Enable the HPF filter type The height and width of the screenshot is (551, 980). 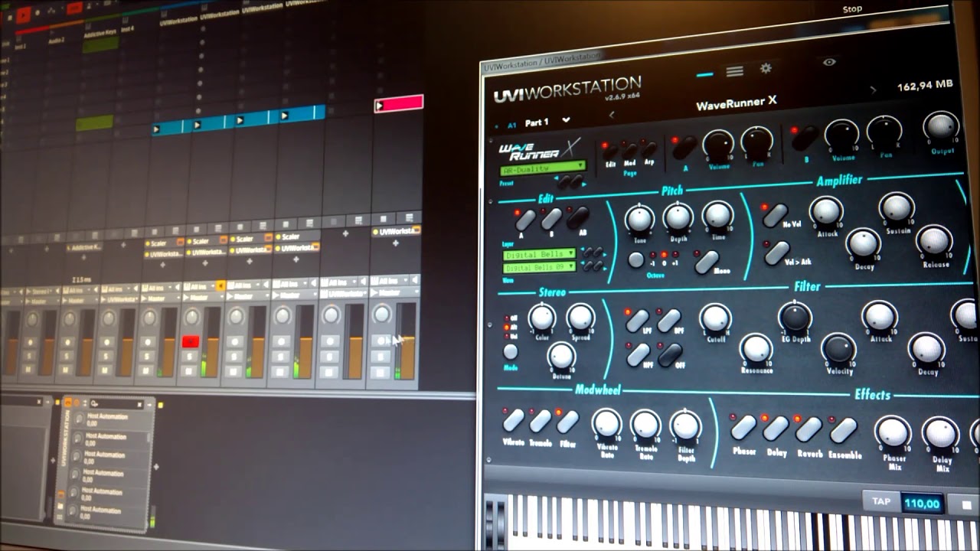639,354
